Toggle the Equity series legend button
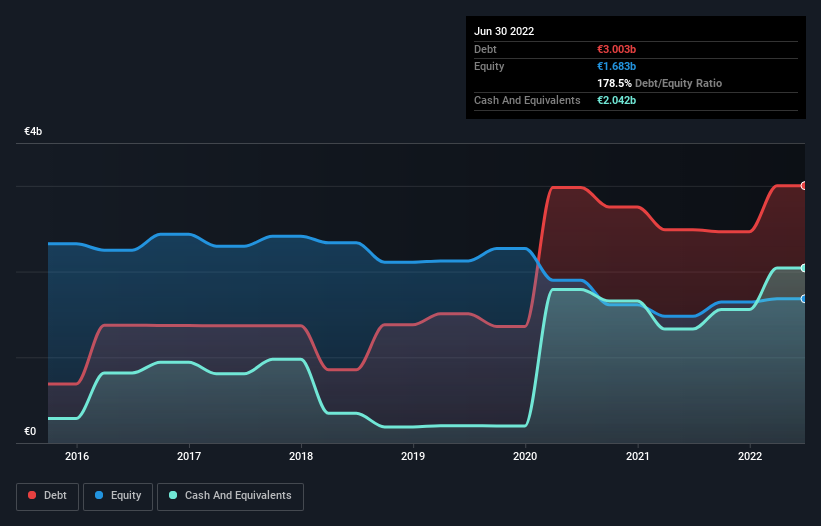Image resolution: width=821 pixels, height=526 pixels. pyautogui.click(x=118, y=496)
